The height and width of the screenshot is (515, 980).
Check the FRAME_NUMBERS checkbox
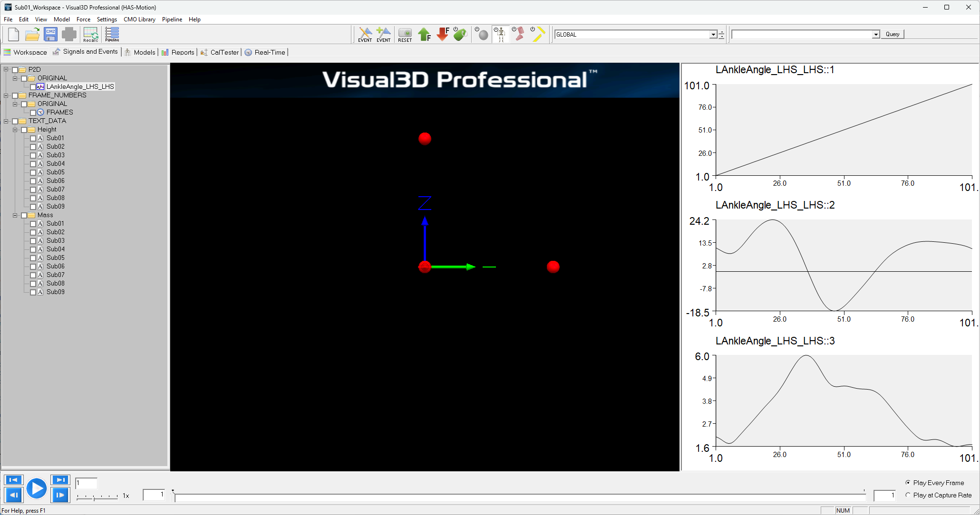(15, 95)
